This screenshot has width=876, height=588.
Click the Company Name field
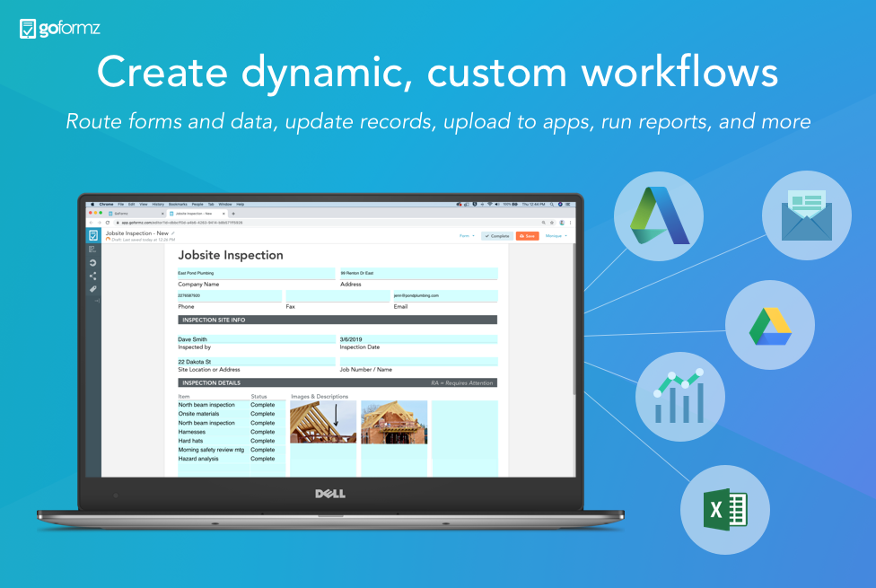pyautogui.click(x=256, y=273)
